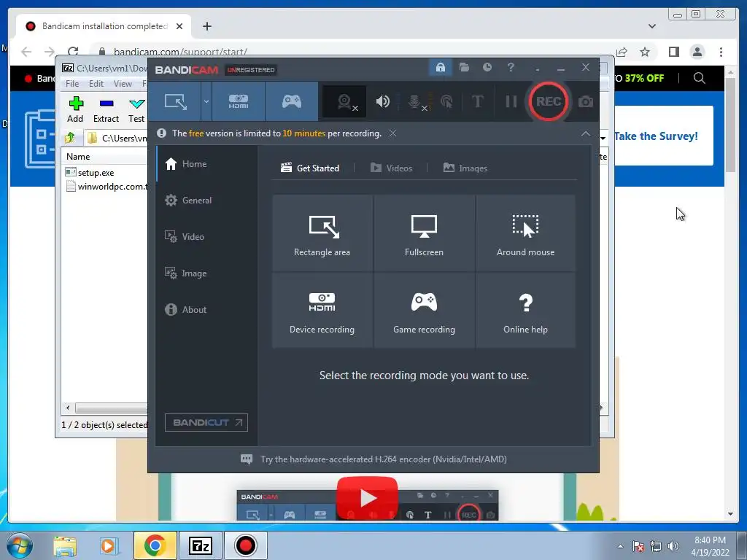Screen dimensions: 747x560
Task: Toggle text overlay T icon
Action: [x=477, y=101]
